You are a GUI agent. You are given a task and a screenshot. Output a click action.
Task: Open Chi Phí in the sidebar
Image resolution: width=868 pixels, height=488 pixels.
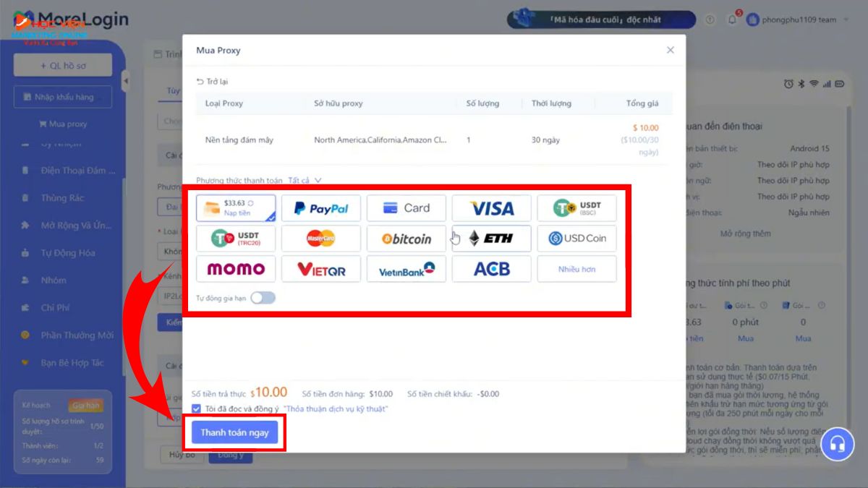click(x=55, y=308)
